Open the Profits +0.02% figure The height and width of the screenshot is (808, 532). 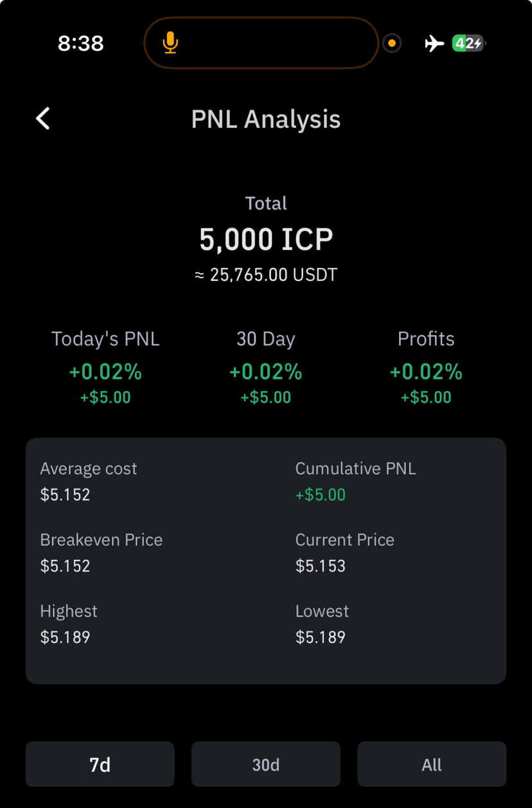pos(426,372)
